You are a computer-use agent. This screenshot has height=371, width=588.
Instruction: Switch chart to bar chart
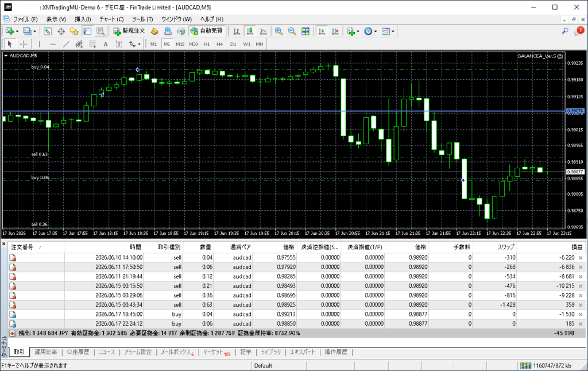(x=237, y=31)
